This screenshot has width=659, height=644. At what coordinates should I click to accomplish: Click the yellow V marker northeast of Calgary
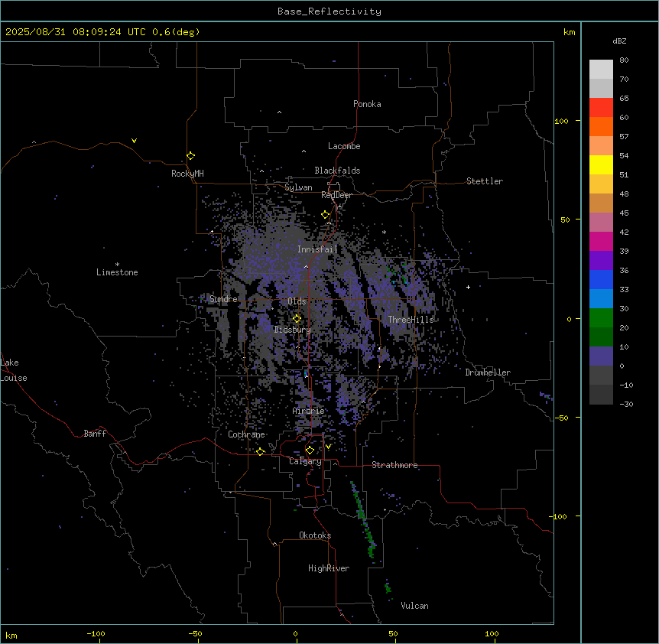(328, 447)
